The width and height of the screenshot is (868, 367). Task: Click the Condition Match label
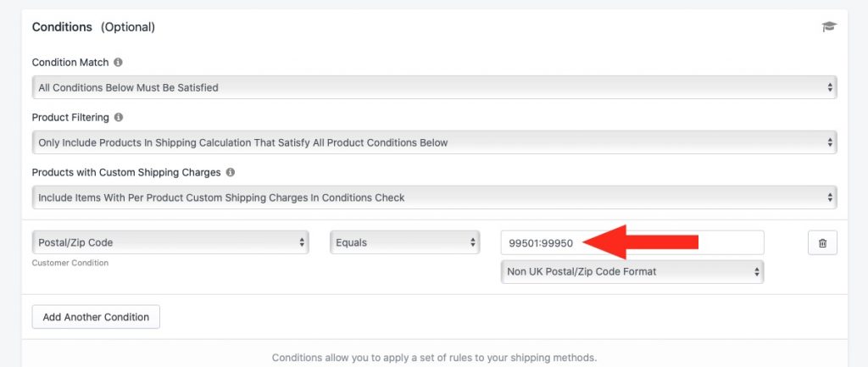tap(70, 62)
